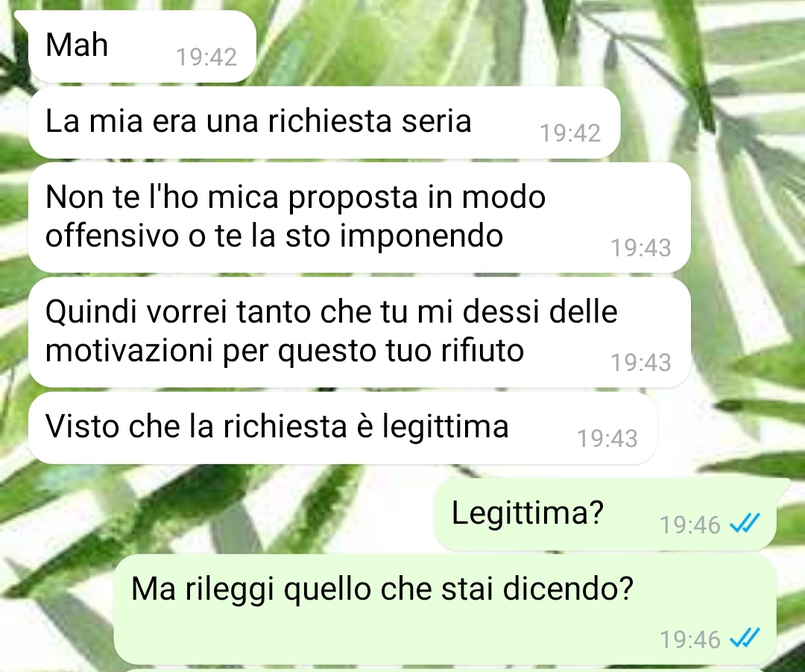Screen dimensions: 805x672
Task: Tap 19:46 timestamp beside 'Legittima?'
Action: [x=690, y=524]
